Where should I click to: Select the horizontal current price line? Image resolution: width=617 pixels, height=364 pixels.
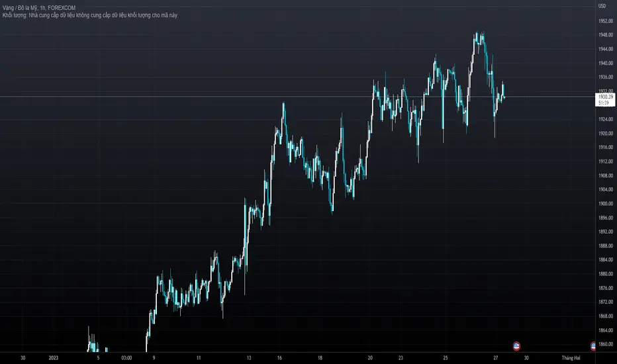(297, 97)
